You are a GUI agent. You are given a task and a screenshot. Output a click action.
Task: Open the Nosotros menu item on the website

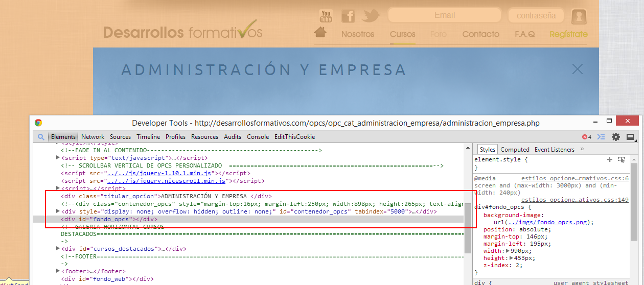(x=358, y=34)
